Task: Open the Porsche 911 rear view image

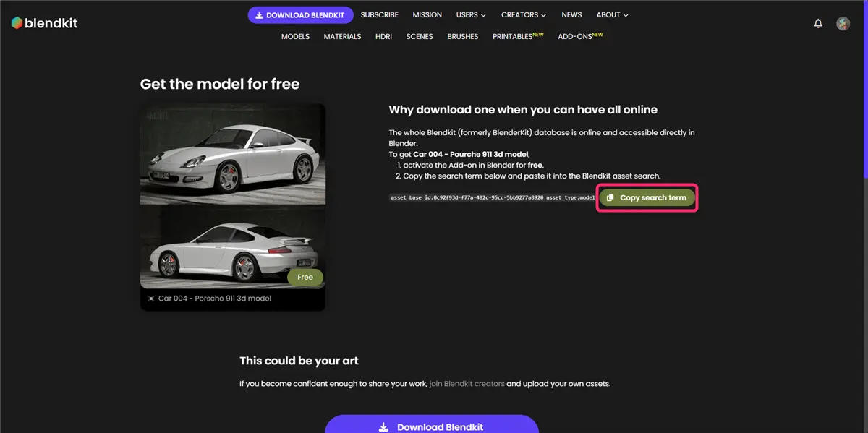Action: tap(232, 246)
